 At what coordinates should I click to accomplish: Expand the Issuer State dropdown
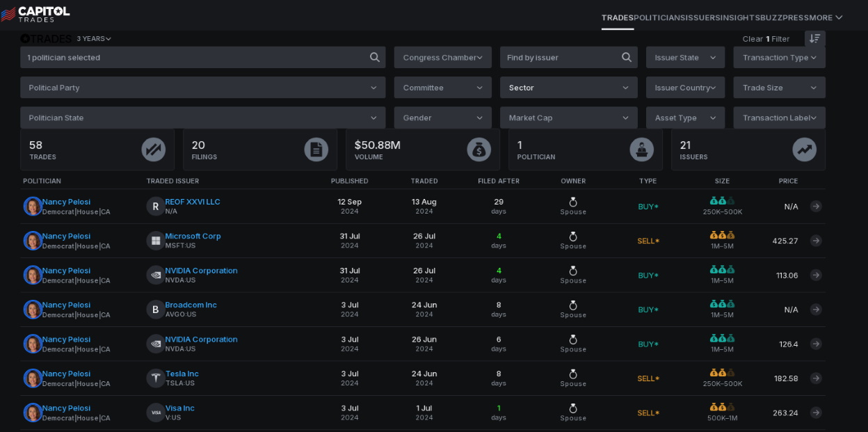coord(685,57)
